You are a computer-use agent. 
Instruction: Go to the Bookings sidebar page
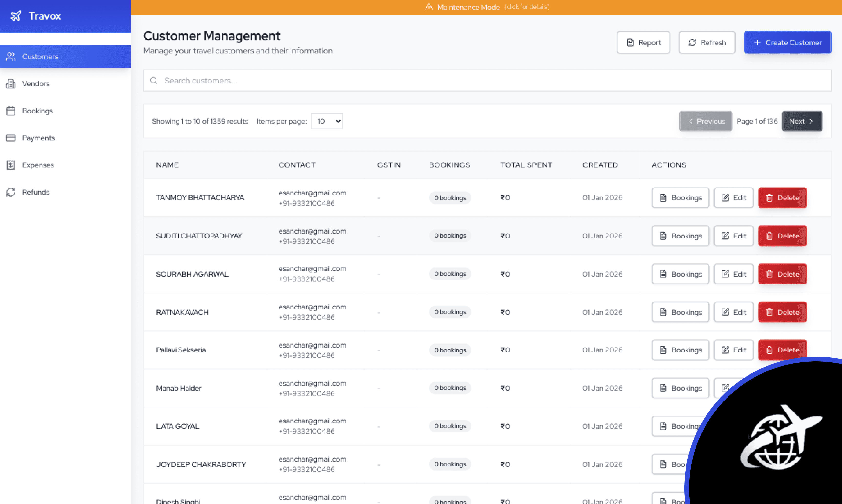[x=37, y=111]
